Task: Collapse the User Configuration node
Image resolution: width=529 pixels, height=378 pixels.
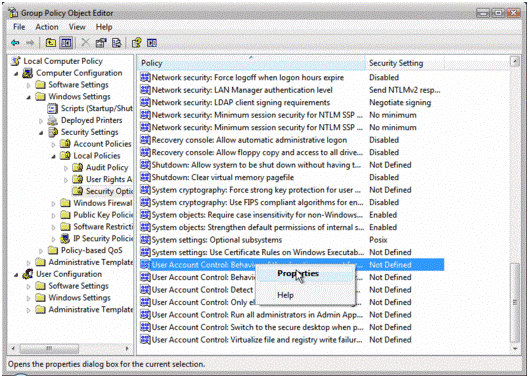Action: click(16, 274)
